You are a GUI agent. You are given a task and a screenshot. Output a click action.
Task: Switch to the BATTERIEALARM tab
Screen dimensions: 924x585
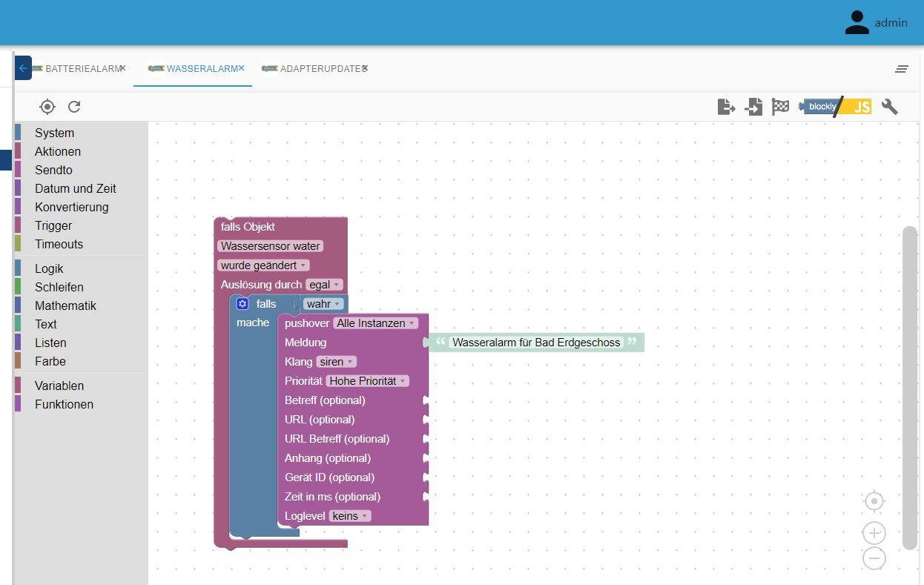[82, 68]
